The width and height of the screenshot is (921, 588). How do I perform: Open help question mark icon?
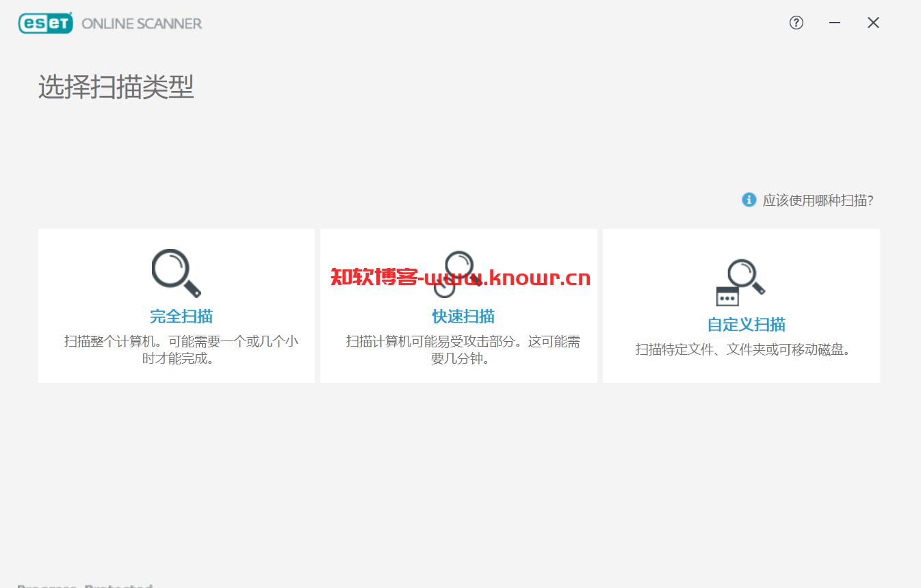(796, 23)
